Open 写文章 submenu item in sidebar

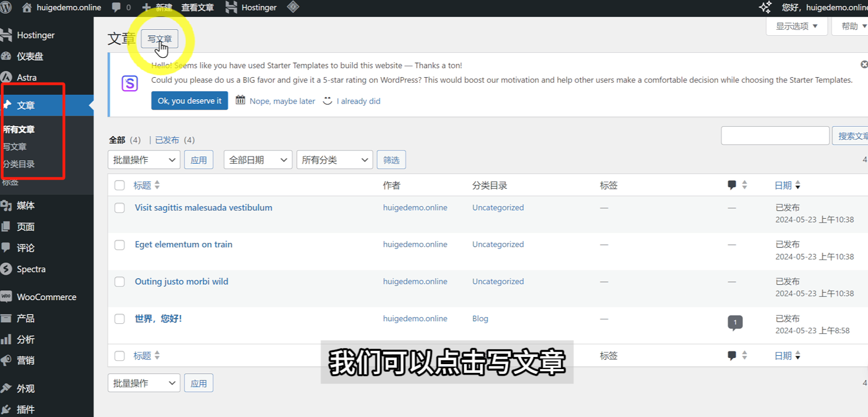coord(15,147)
